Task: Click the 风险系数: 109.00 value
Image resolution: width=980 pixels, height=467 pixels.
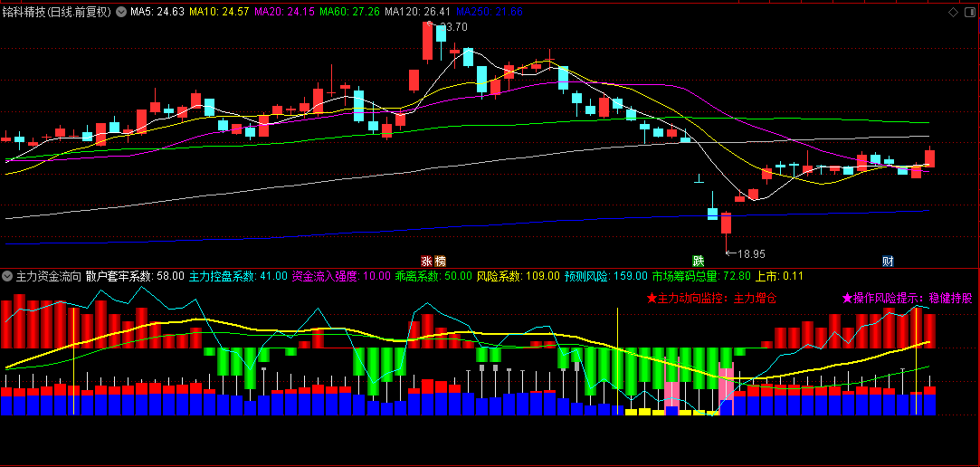Action: [519, 276]
